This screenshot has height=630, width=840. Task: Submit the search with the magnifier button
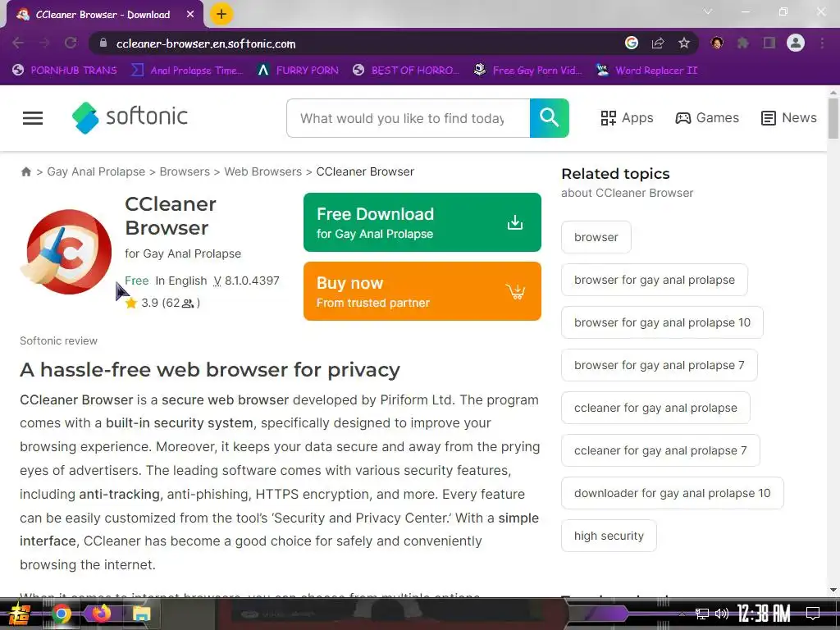click(x=549, y=118)
